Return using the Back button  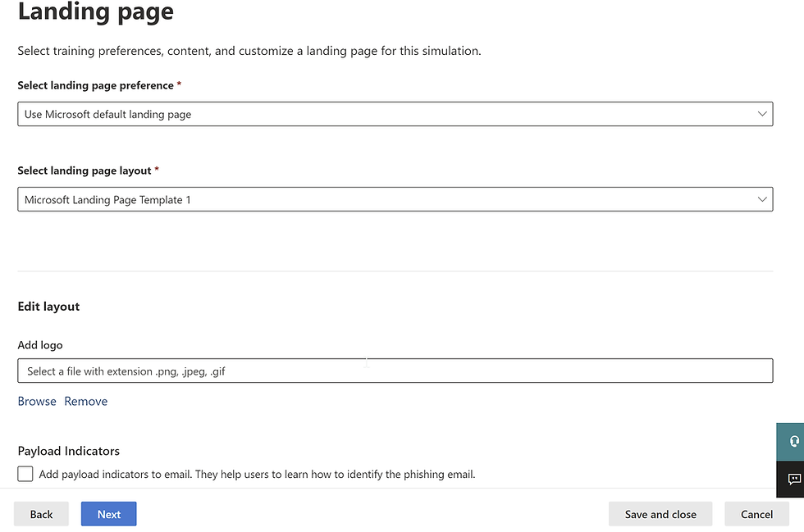(x=41, y=514)
